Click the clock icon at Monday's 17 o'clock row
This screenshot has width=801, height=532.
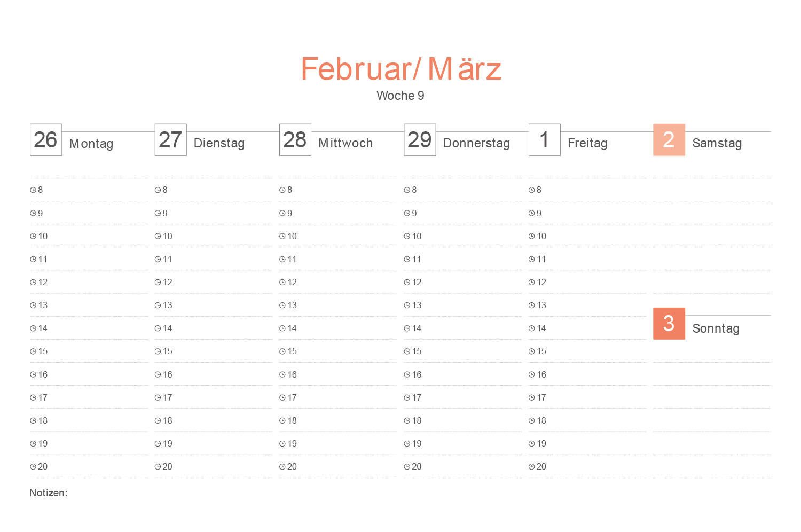[x=33, y=398]
